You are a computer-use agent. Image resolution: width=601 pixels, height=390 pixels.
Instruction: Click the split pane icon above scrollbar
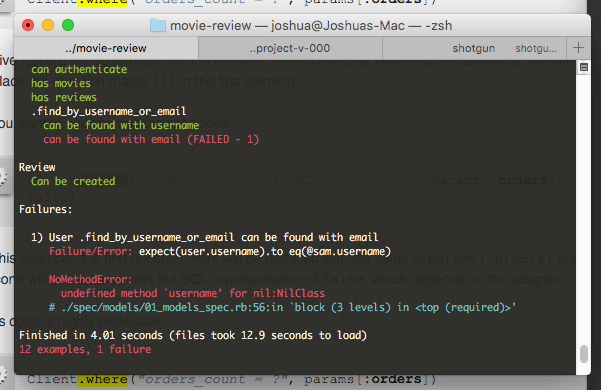click(584, 67)
